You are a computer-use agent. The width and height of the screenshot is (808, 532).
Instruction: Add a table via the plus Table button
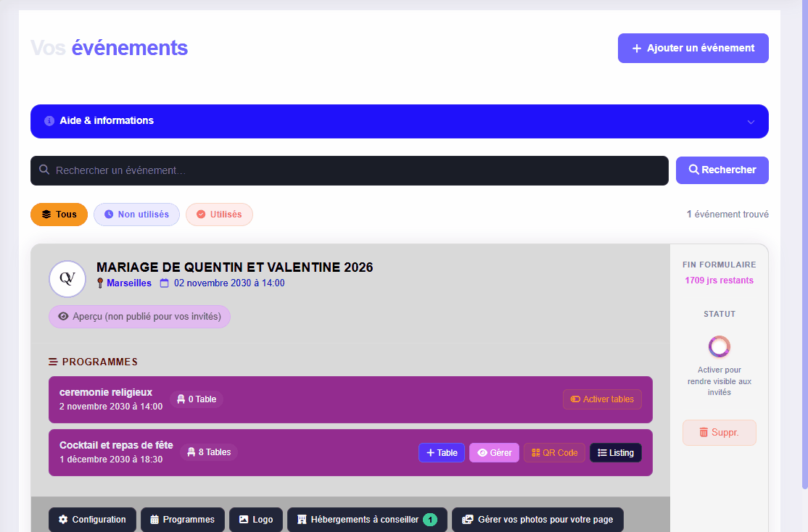pyautogui.click(x=441, y=453)
